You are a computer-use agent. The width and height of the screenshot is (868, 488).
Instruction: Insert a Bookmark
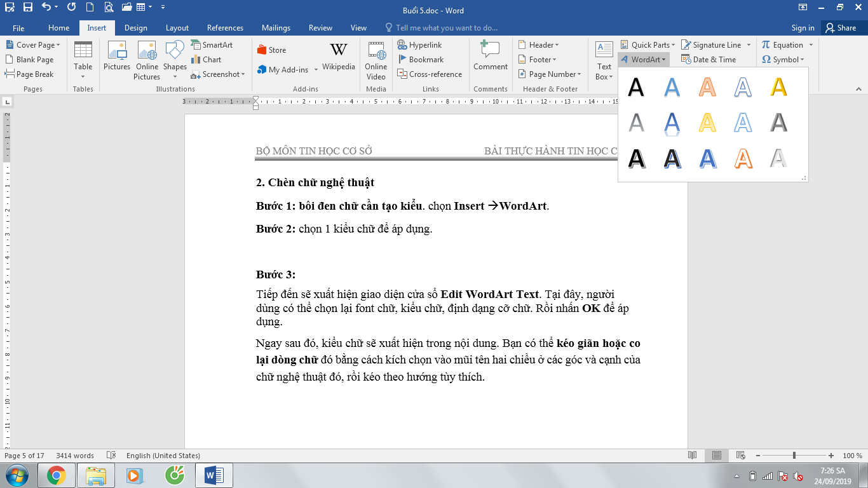(421, 60)
